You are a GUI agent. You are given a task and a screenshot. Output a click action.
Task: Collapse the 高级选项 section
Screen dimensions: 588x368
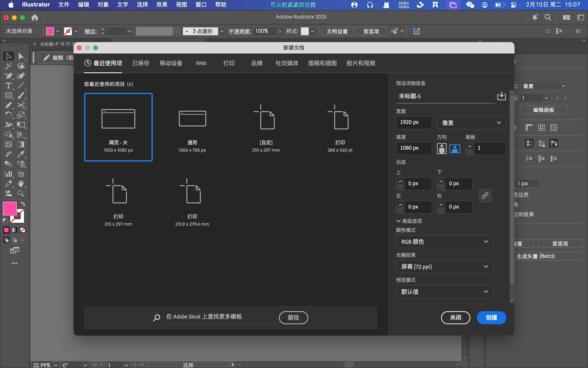point(409,221)
